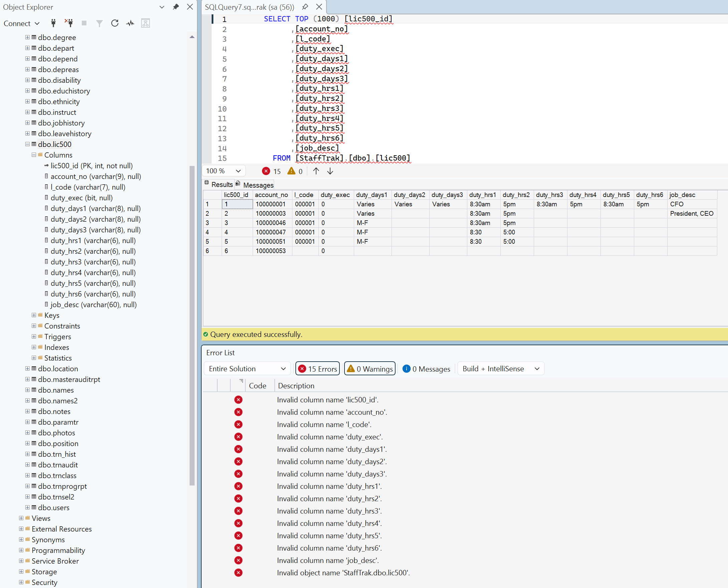This screenshot has height=588, width=728.
Task: Click the Connect Object Explorer plug icon
Action: (x=53, y=23)
